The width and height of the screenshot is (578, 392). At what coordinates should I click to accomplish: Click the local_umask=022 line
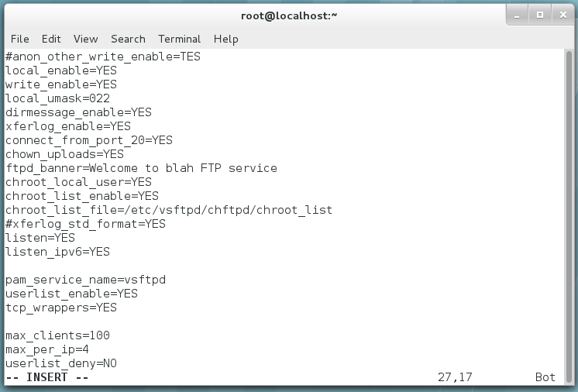point(57,98)
